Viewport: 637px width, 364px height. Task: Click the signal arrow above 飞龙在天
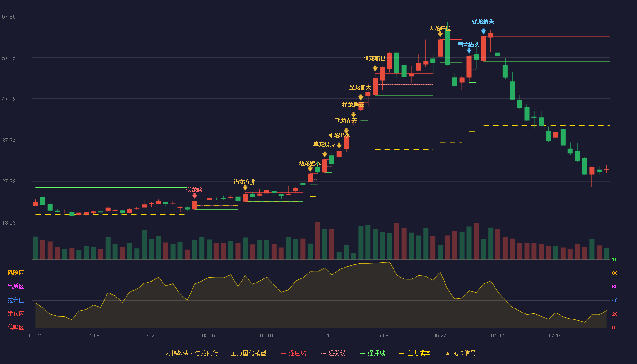tap(346, 131)
